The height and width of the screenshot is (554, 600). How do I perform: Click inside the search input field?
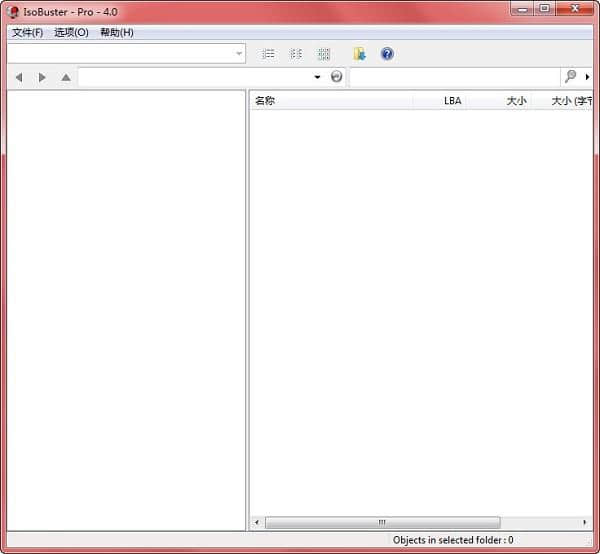point(455,77)
